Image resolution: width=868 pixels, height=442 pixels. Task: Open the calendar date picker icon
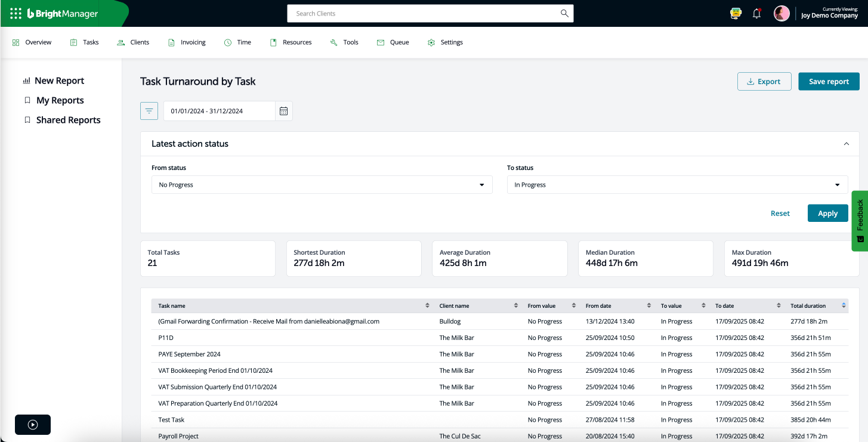click(x=283, y=111)
